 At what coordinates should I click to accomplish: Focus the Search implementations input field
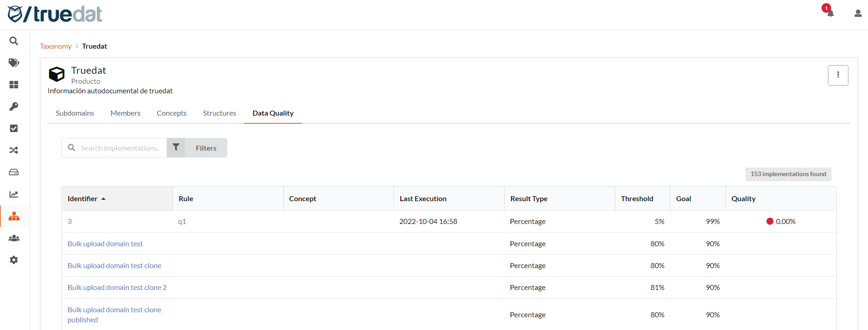[x=120, y=148]
